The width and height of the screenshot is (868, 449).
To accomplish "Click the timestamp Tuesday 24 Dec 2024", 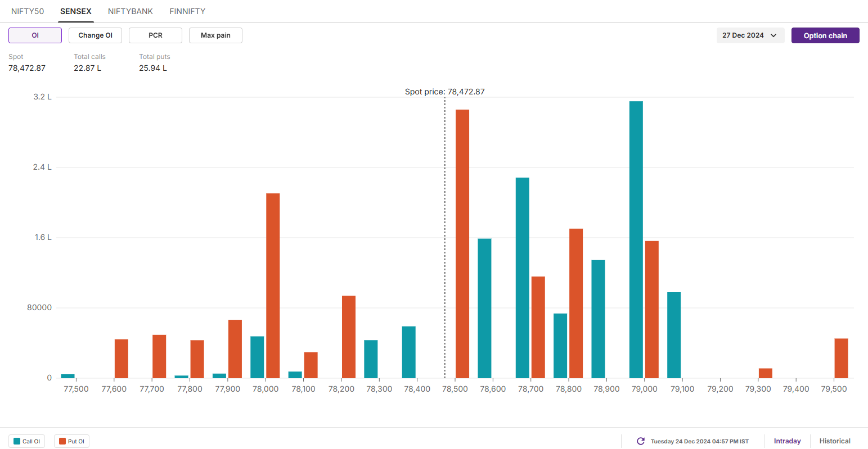I will pos(700,441).
